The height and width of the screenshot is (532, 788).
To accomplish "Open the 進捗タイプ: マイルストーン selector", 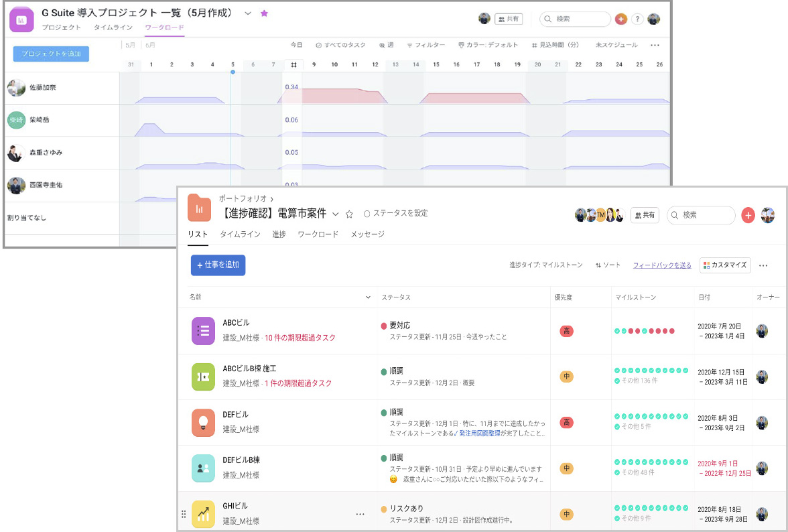I will click(x=545, y=265).
